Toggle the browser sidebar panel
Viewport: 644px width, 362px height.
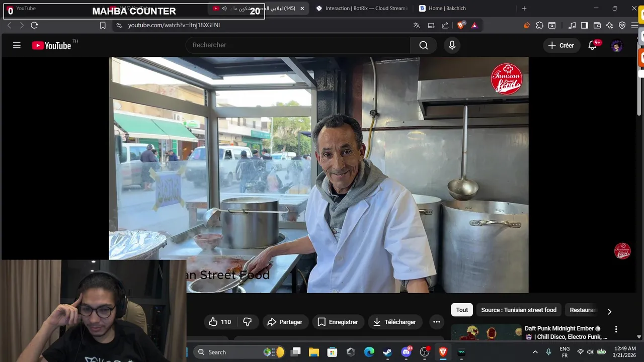click(584, 25)
